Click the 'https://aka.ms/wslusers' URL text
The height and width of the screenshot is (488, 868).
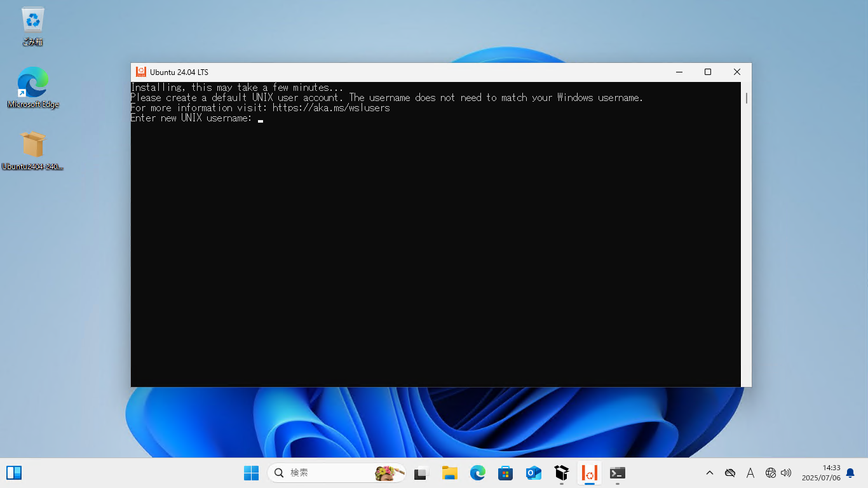(331, 108)
